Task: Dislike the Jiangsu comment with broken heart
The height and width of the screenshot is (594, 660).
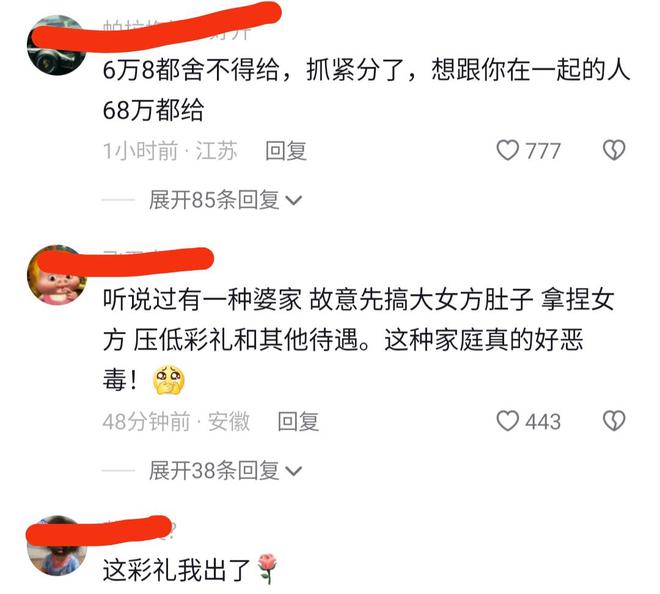Action: 614,150
